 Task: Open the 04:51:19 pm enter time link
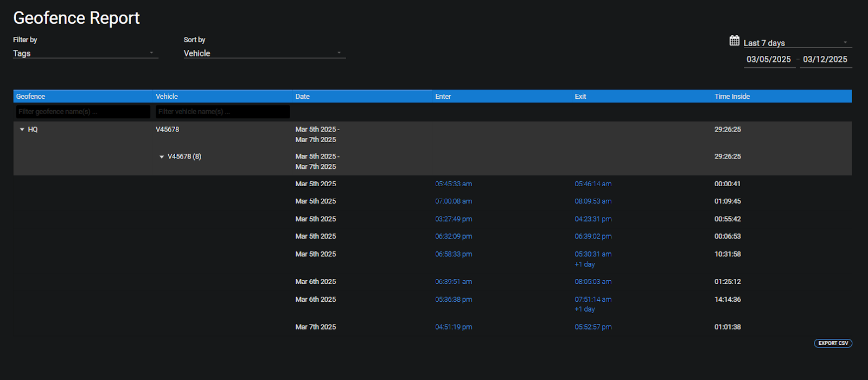tap(453, 327)
